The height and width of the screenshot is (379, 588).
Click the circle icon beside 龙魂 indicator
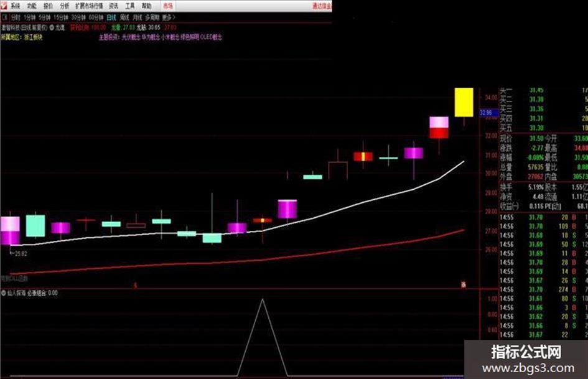[x=52, y=27]
